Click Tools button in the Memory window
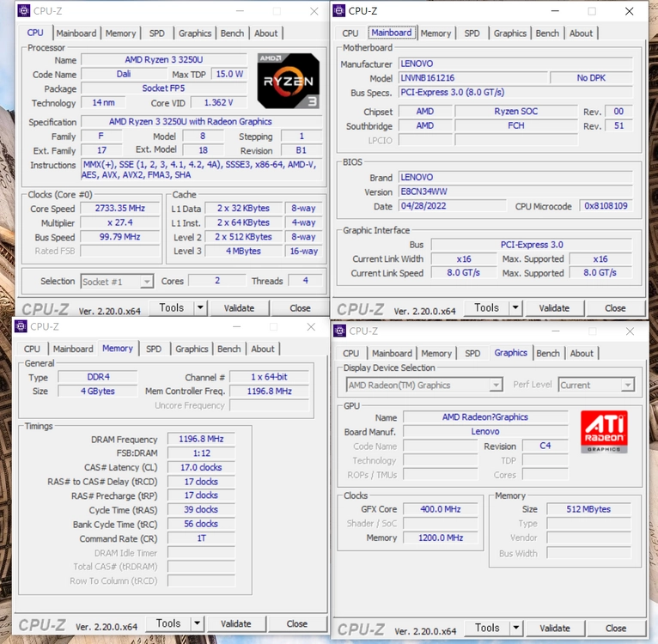Screen dimensions: 658x644 tap(168, 623)
